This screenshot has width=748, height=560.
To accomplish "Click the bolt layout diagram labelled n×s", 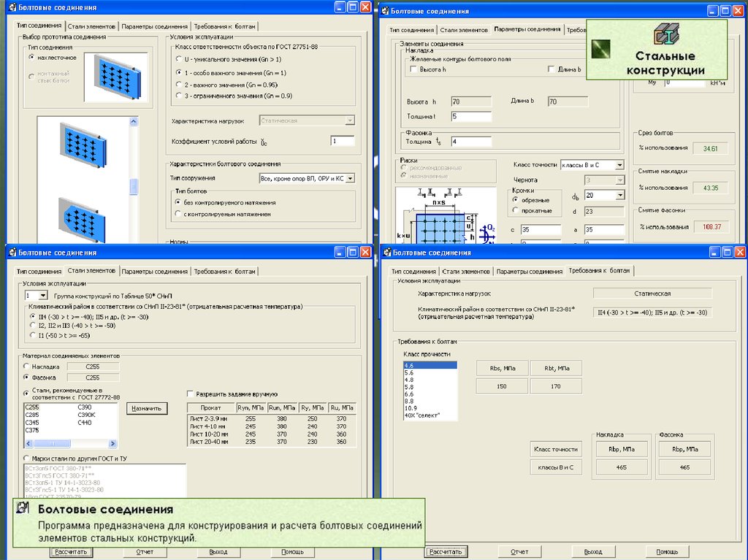I will pyautogui.click(x=437, y=217).
